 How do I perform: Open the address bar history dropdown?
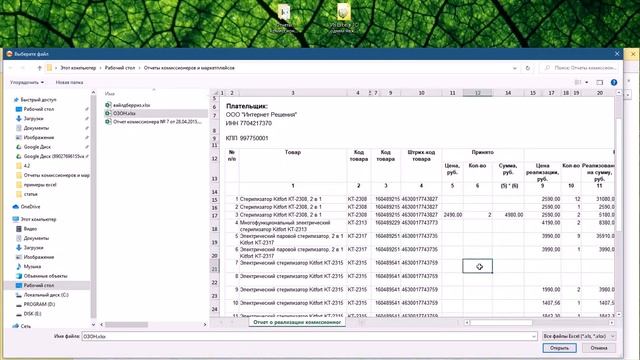point(515,68)
